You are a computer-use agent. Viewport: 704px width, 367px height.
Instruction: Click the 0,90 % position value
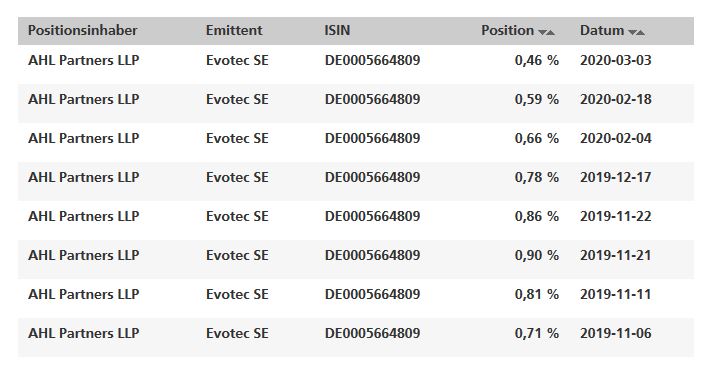pyautogui.click(x=537, y=256)
